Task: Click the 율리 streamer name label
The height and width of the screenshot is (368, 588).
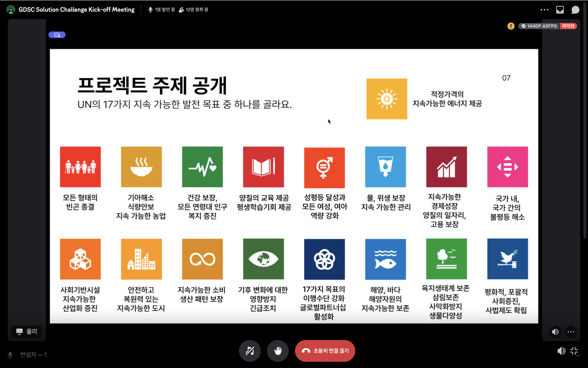Action: pyautogui.click(x=26, y=331)
